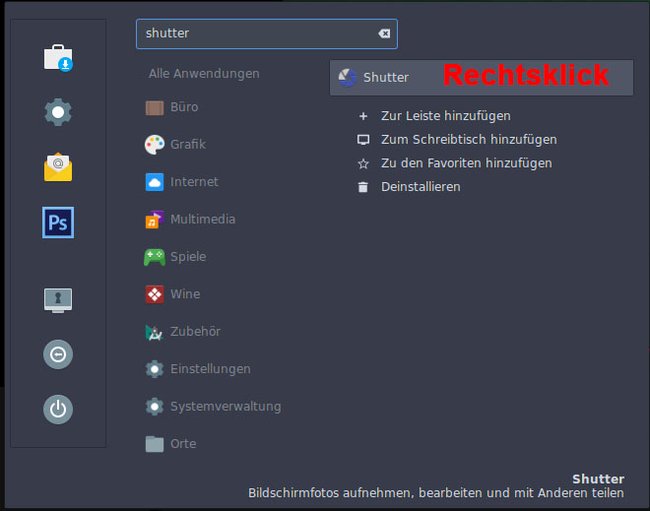Clear the search field with the X icon
650x511 pixels.
pos(384,34)
